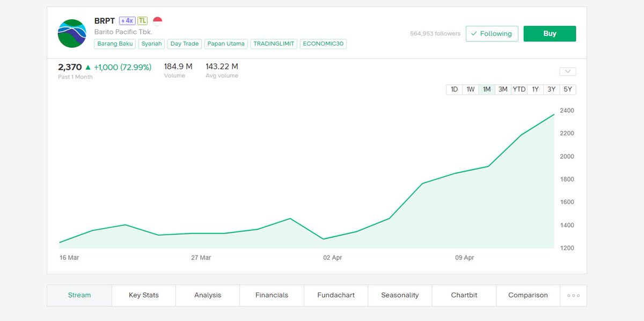Open the Chartbit tab
Screen dimensions: 644x321
coord(464,295)
